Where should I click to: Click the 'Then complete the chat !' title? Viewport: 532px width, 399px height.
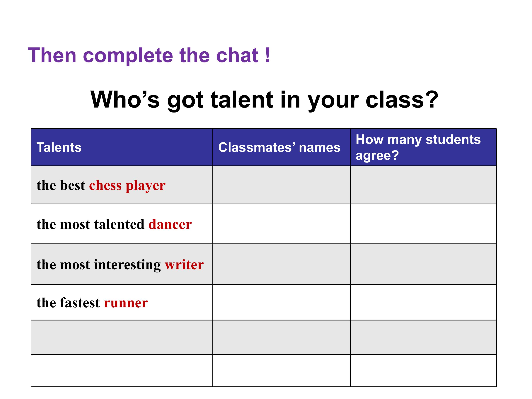click(149, 55)
